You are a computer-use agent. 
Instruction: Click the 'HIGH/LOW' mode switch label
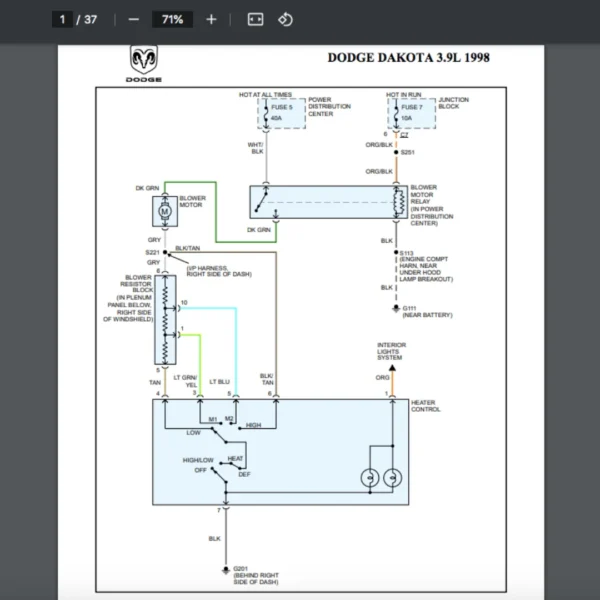(198, 460)
